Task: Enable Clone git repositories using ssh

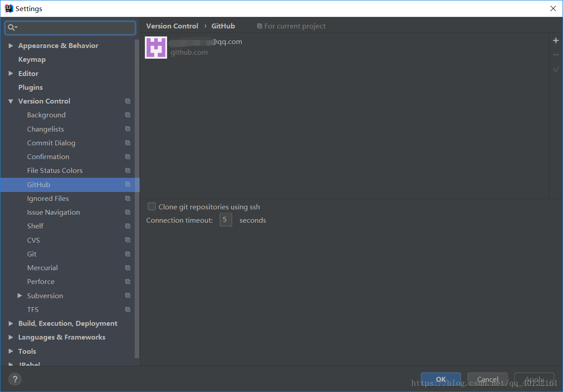Action: click(x=152, y=207)
